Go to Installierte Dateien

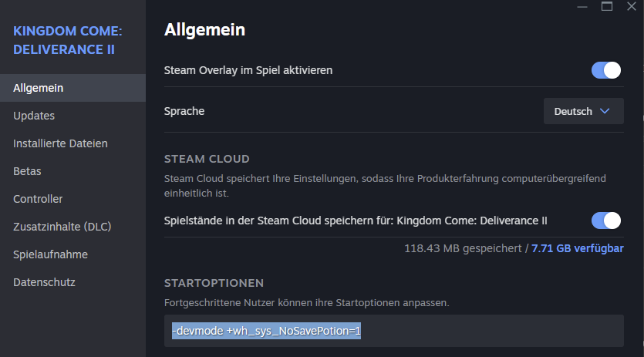click(60, 143)
